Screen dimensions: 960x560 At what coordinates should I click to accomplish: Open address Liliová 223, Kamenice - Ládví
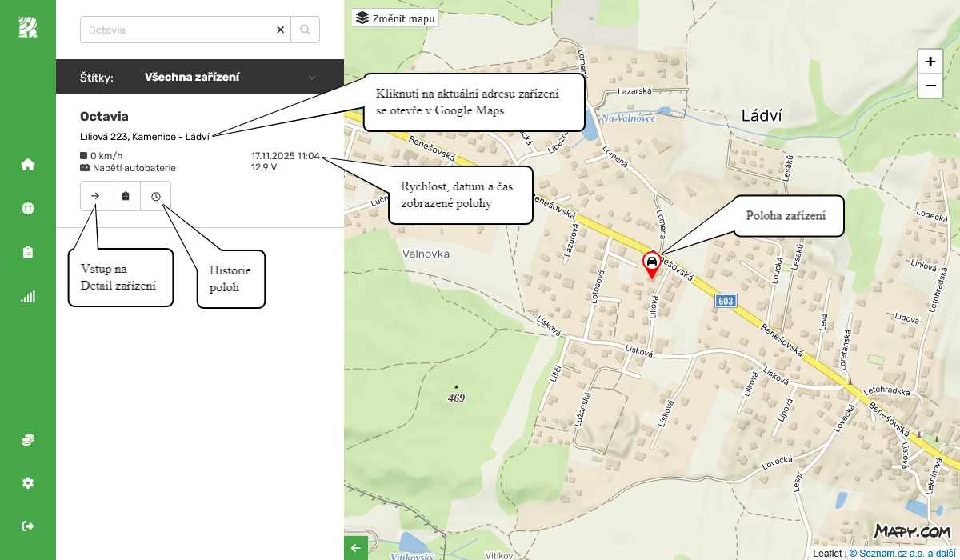click(142, 136)
